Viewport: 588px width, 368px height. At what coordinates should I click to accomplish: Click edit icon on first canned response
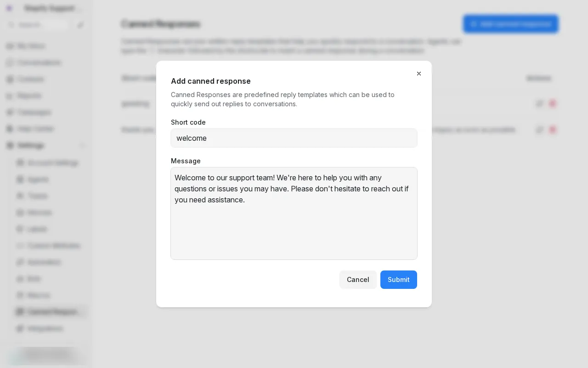tap(539, 103)
